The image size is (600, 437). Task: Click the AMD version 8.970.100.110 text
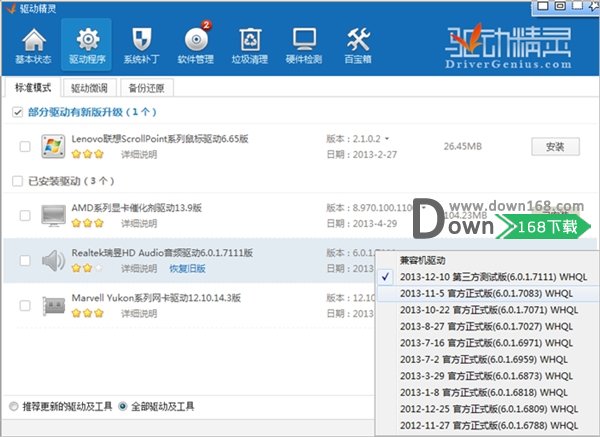(369, 208)
